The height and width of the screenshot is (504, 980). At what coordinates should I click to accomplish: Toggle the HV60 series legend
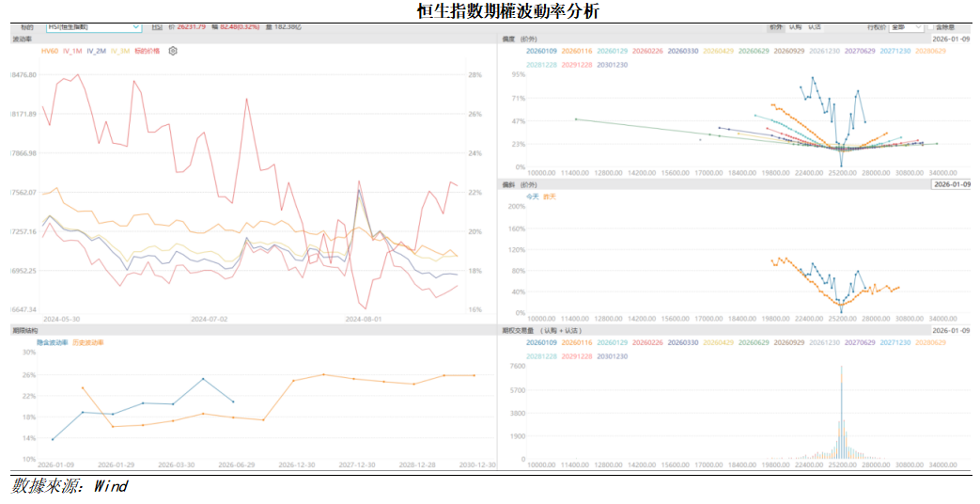pos(49,51)
